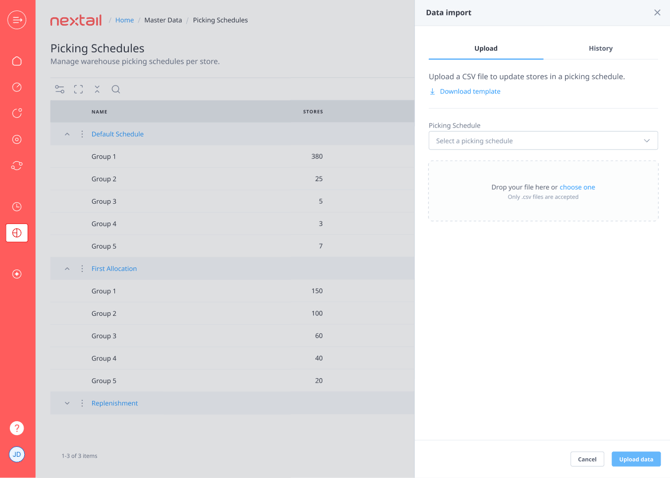Image resolution: width=670 pixels, height=478 pixels.
Task: Collapse all rows toolbar icon
Action: pos(97,89)
